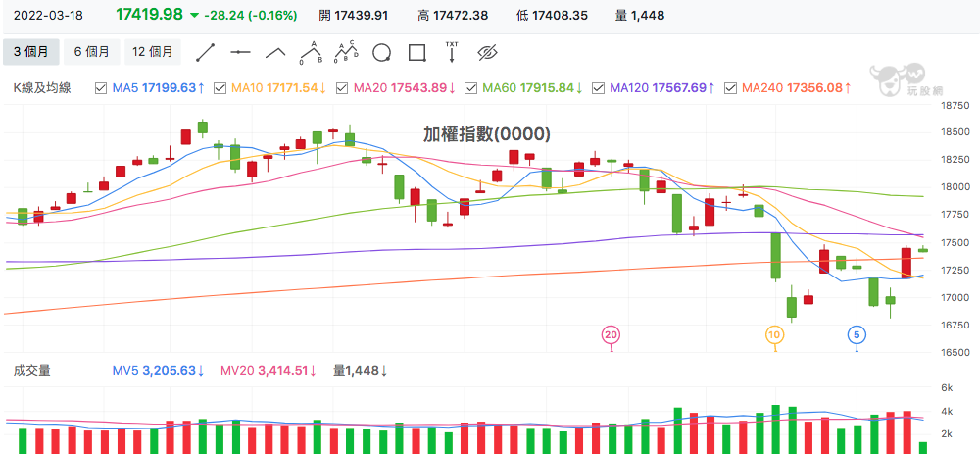Uncheck the MA240 moving average checkbox

729,88
